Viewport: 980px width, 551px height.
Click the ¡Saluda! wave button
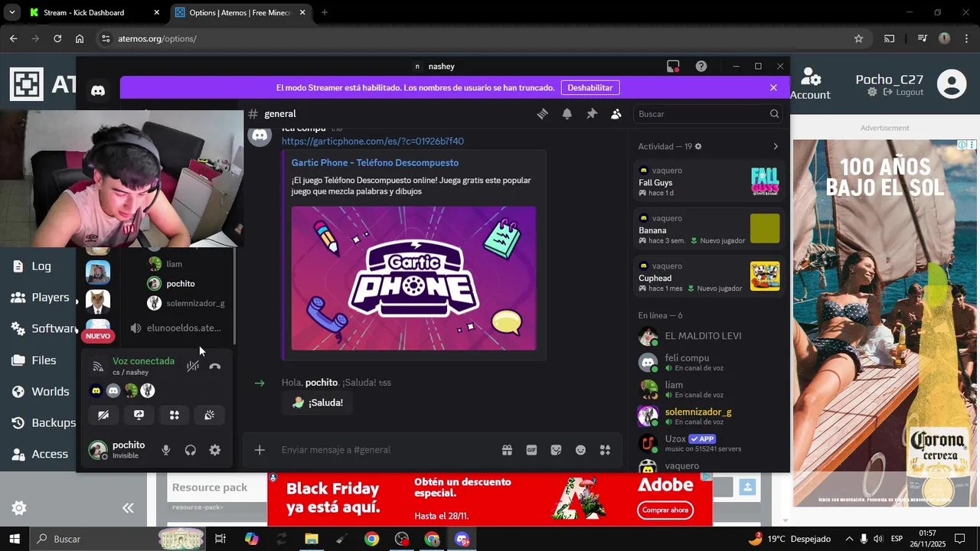click(318, 403)
